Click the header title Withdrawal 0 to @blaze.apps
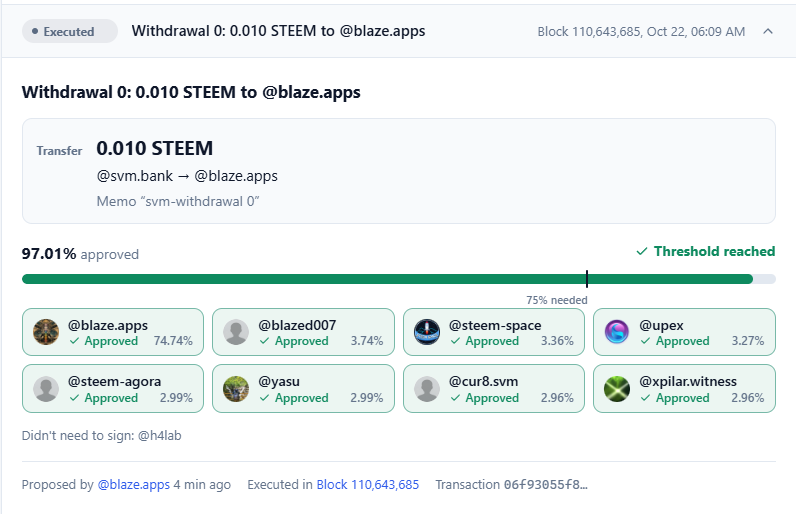Image resolution: width=796 pixels, height=514 pixels. click(x=278, y=31)
